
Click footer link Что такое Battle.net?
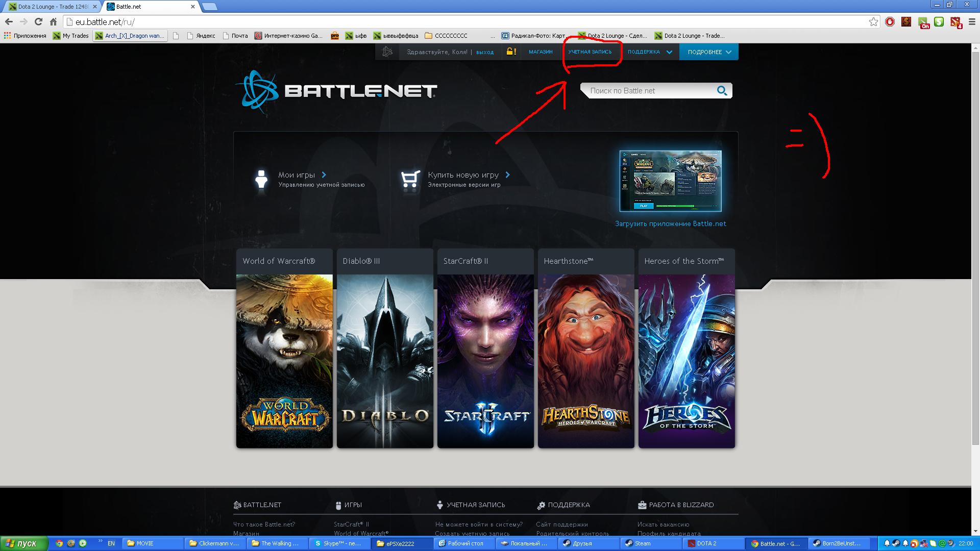pos(264,524)
